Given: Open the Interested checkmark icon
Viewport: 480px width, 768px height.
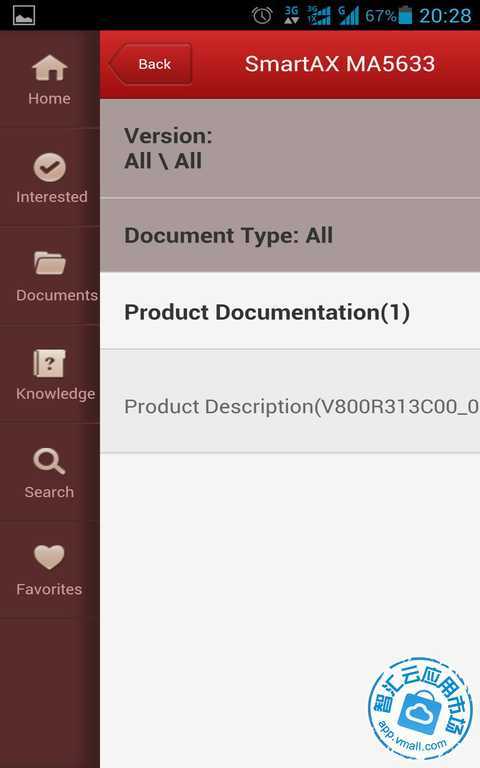Looking at the screenshot, I should (x=49, y=167).
